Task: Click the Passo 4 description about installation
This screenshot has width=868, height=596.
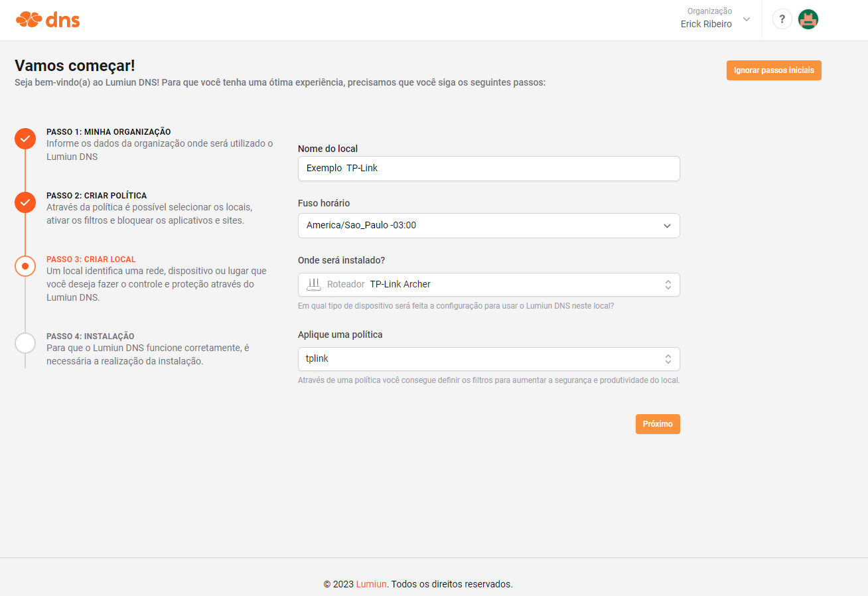Action: click(148, 354)
